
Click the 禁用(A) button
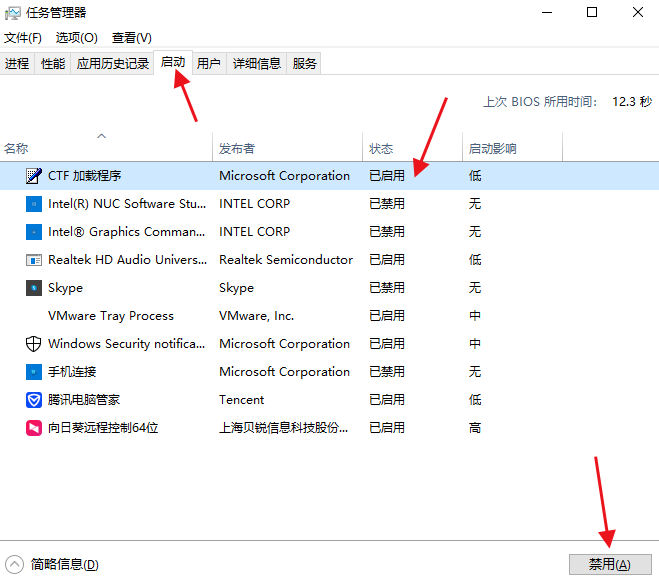[x=610, y=565]
